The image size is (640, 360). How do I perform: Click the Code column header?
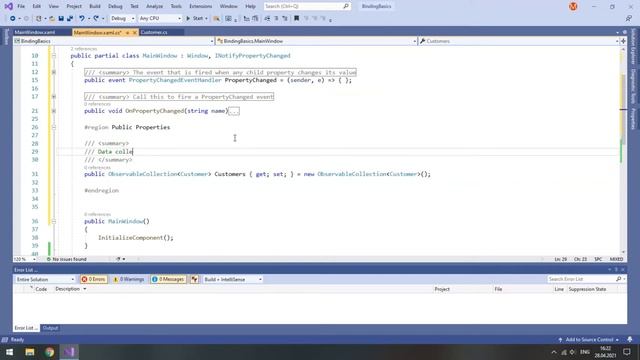coord(41,289)
